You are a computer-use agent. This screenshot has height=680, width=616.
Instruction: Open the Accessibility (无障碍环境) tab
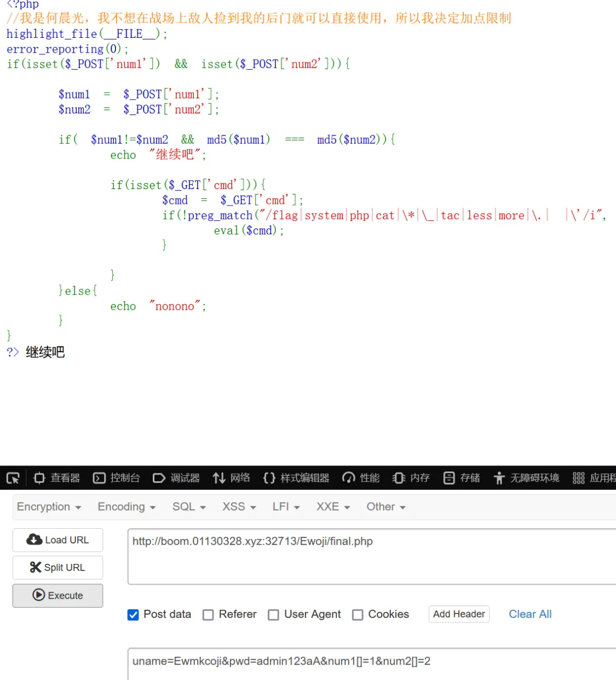tap(526, 478)
